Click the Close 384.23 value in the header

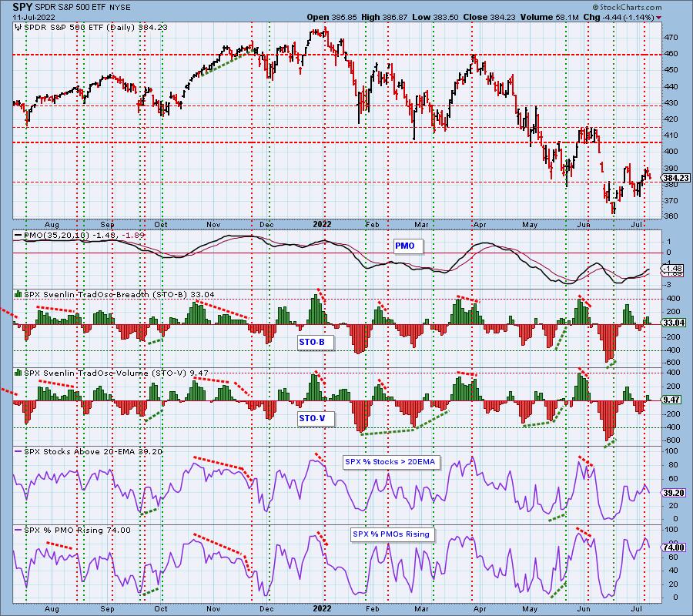pos(490,17)
